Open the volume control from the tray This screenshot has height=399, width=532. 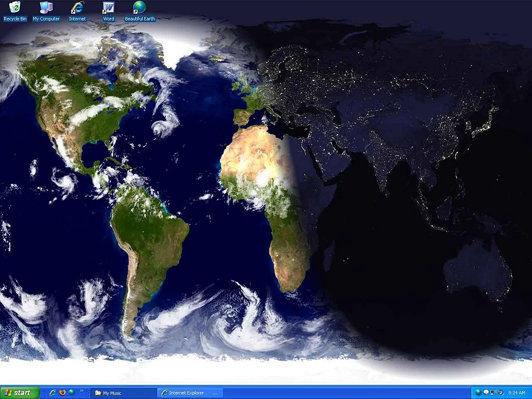coord(501,392)
